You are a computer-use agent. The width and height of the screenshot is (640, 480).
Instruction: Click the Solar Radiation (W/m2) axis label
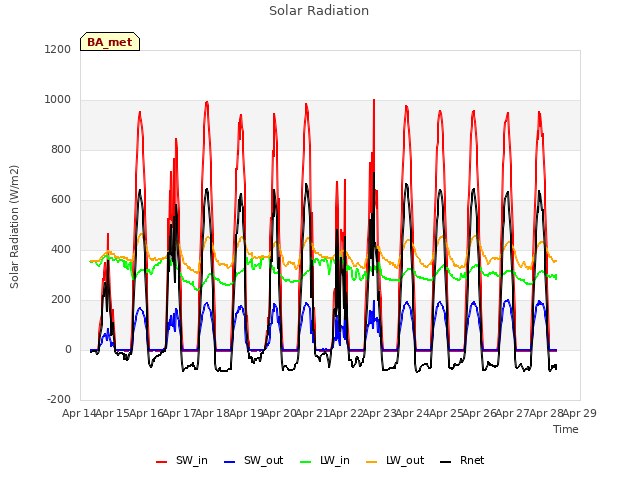pyautogui.click(x=14, y=227)
